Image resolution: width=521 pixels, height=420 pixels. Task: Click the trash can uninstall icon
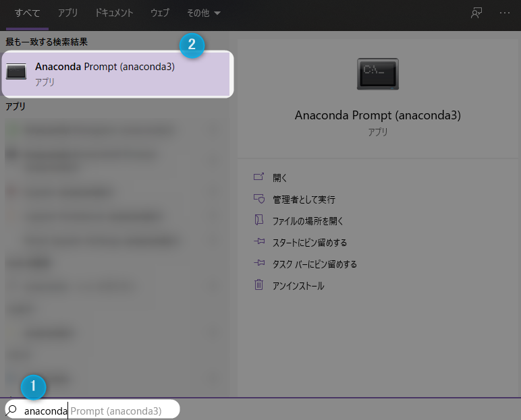pos(259,284)
